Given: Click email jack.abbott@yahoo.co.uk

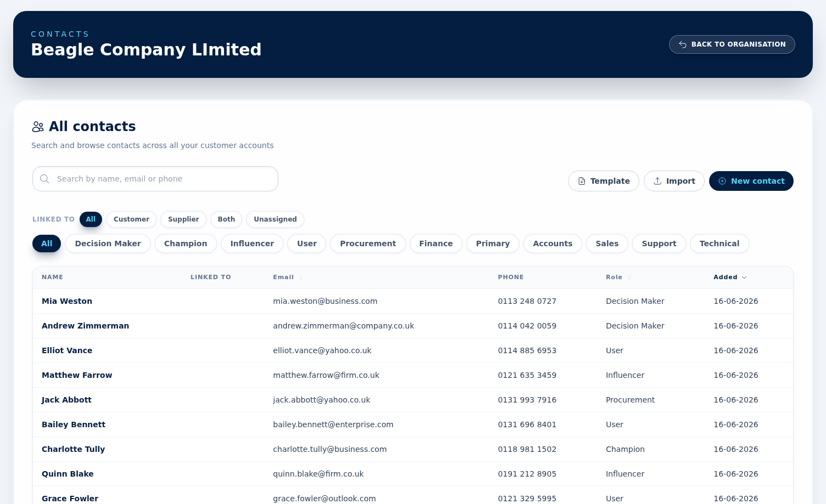Looking at the screenshot, I should click(x=322, y=400).
